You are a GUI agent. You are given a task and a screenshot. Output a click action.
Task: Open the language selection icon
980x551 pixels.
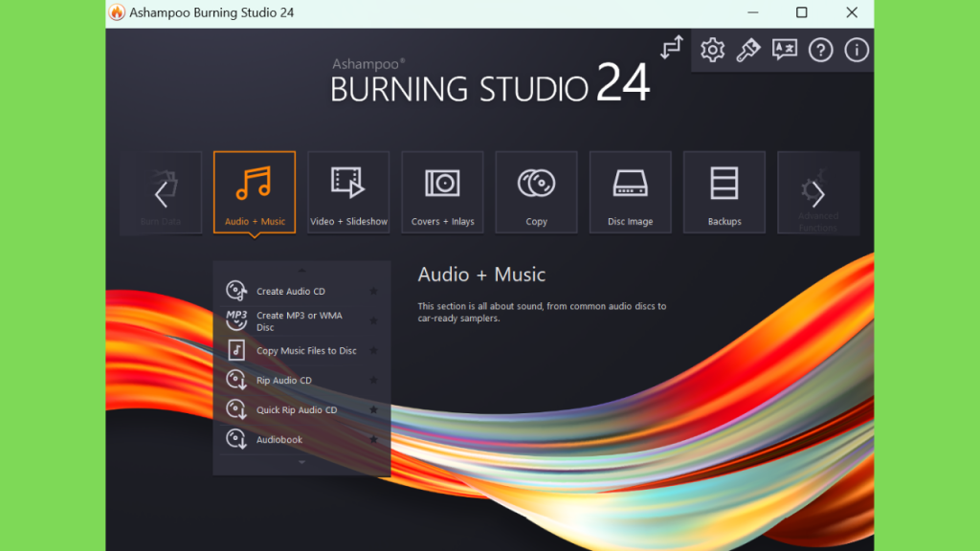click(x=785, y=50)
